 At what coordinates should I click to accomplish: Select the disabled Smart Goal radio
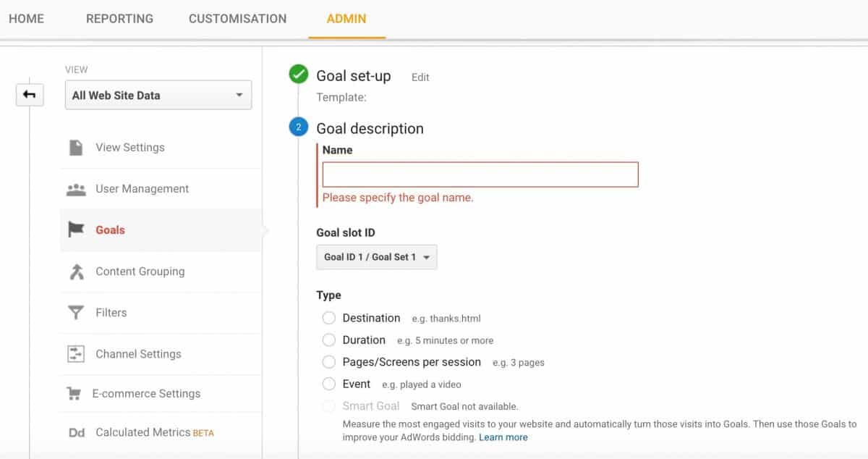(329, 406)
